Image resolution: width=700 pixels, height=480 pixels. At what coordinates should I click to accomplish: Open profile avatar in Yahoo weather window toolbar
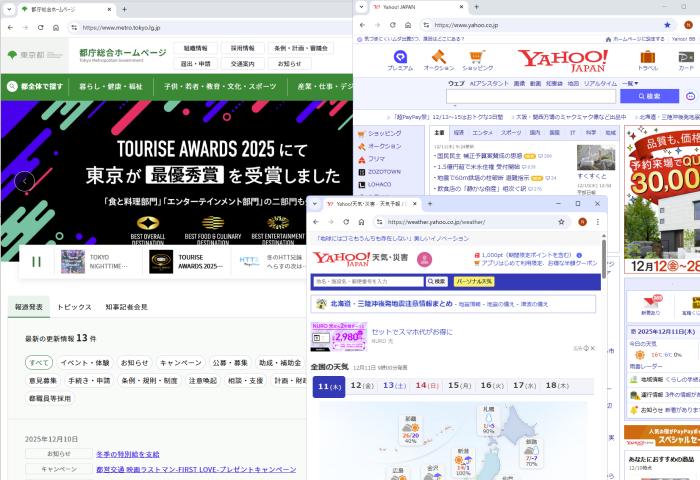pos(582,222)
